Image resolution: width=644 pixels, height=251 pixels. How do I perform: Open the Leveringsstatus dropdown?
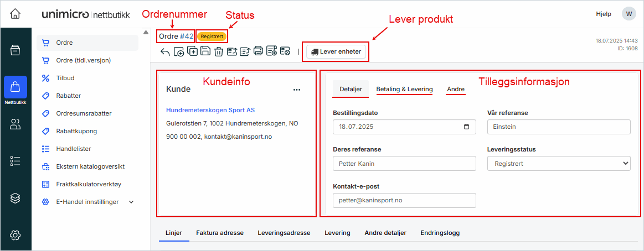pos(559,164)
